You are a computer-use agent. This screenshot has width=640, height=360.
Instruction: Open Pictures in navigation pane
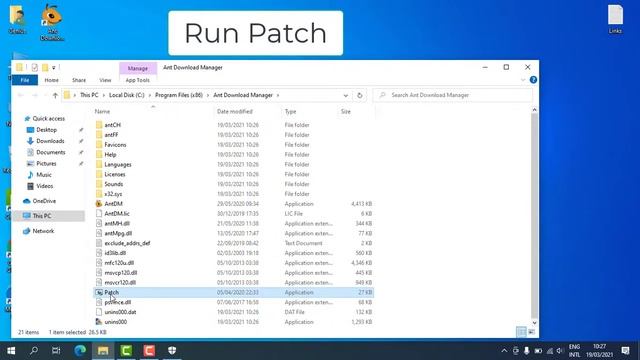click(x=46, y=163)
